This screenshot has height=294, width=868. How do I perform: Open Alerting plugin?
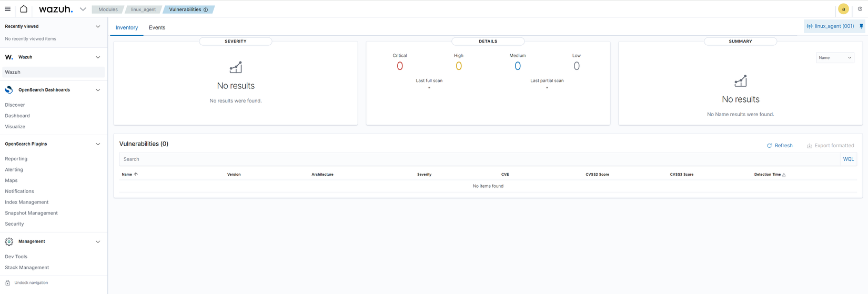[x=14, y=169]
